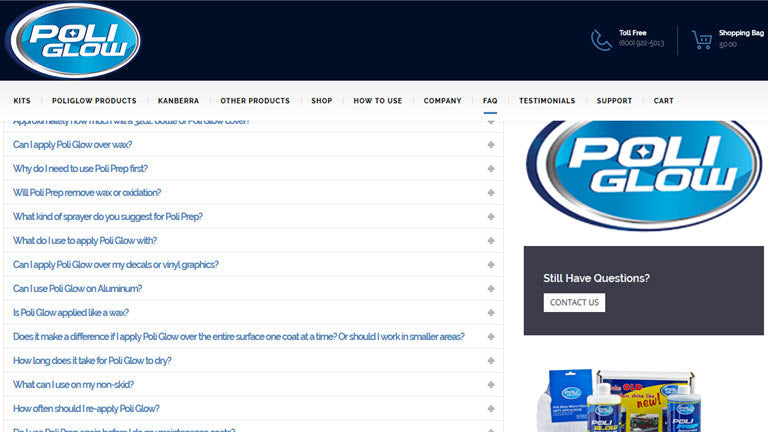
Task: Expand the decals or vinyl graphics question
Action: click(x=254, y=264)
